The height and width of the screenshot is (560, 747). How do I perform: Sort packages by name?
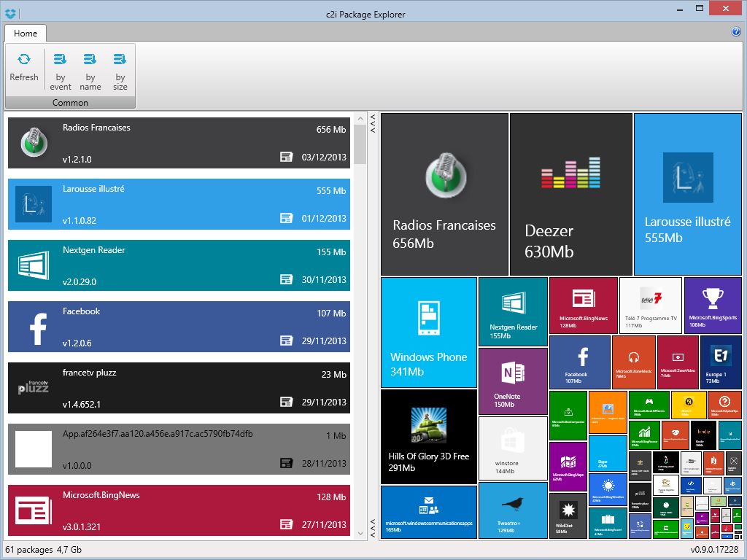pos(90,71)
